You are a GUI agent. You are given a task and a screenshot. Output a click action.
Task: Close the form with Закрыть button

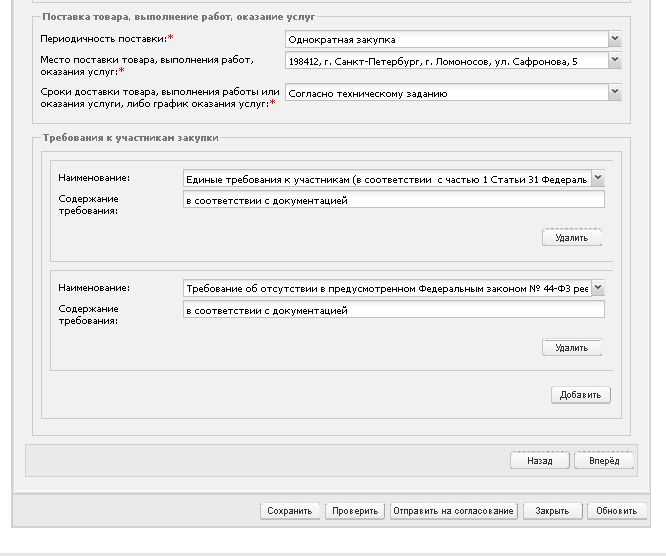552,511
